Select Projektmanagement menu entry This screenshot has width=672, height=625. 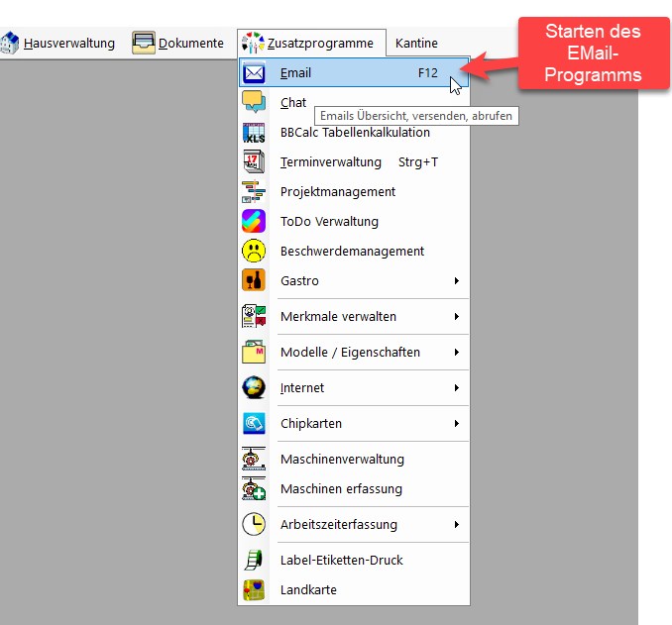pos(354,191)
